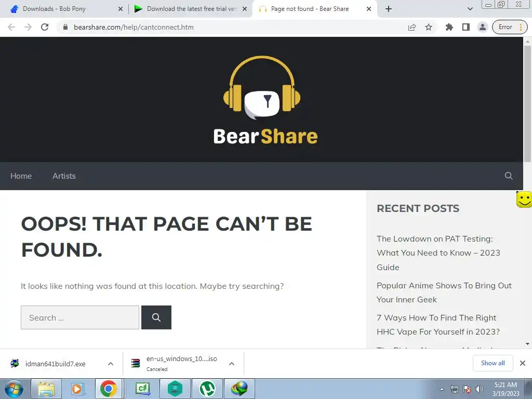The height and width of the screenshot is (399, 532).
Task: Open the profile avatar icon
Action: (482, 27)
